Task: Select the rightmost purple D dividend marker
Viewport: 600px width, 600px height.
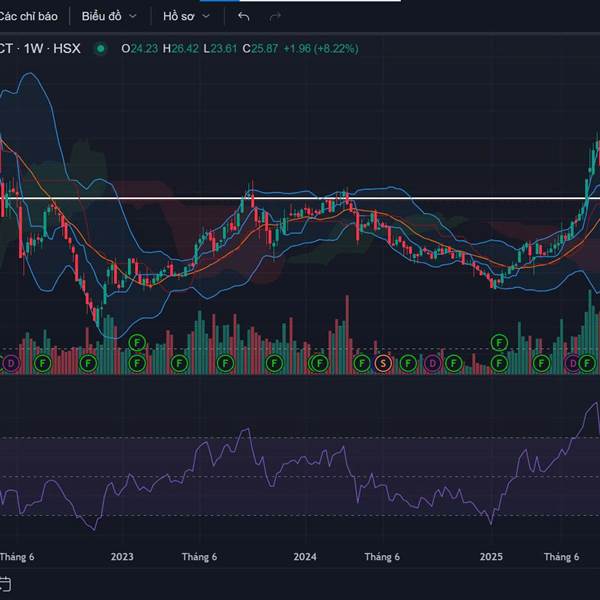Action: click(574, 362)
